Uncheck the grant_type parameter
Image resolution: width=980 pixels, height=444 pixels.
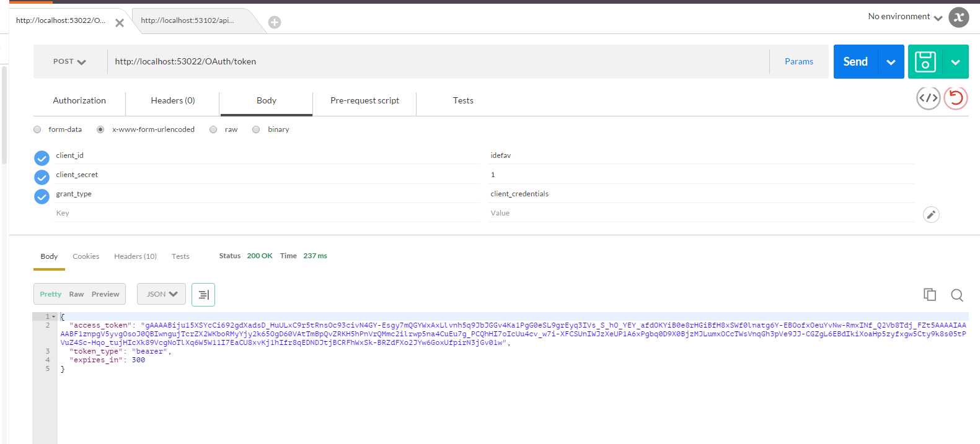pos(42,196)
